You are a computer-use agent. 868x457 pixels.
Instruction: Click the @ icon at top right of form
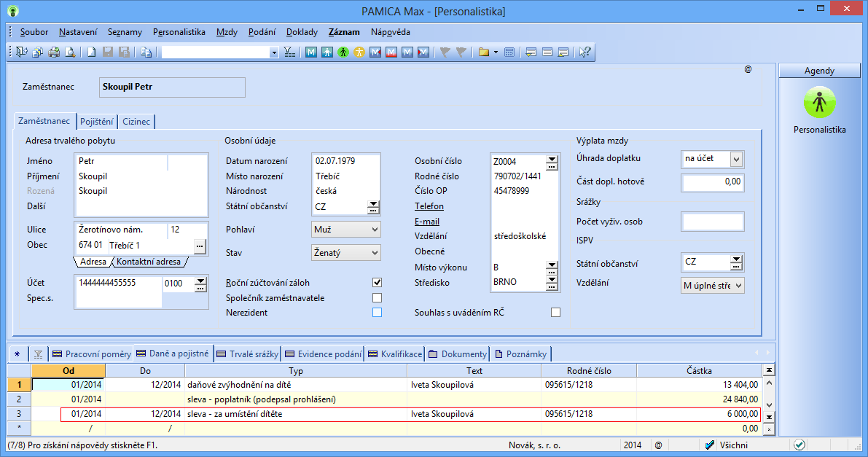[748, 69]
